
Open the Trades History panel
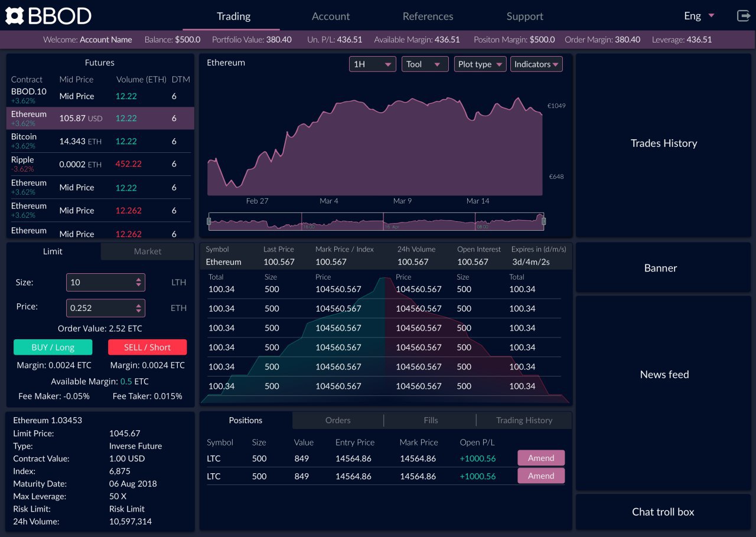coord(663,146)
